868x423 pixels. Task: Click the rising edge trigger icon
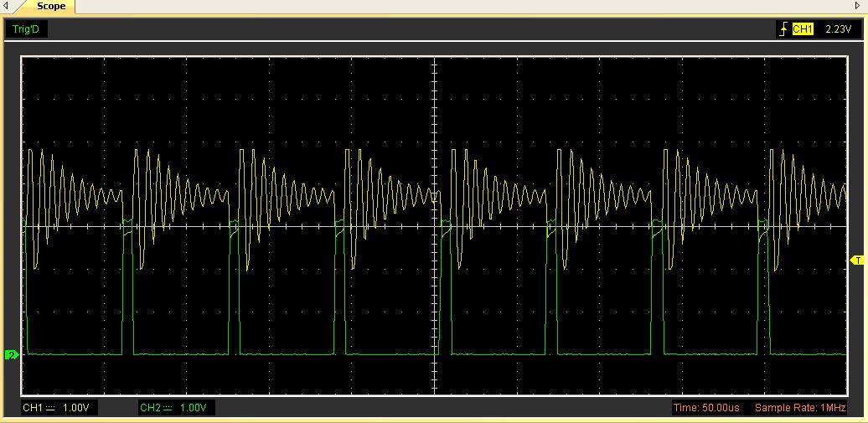(783, 29)
